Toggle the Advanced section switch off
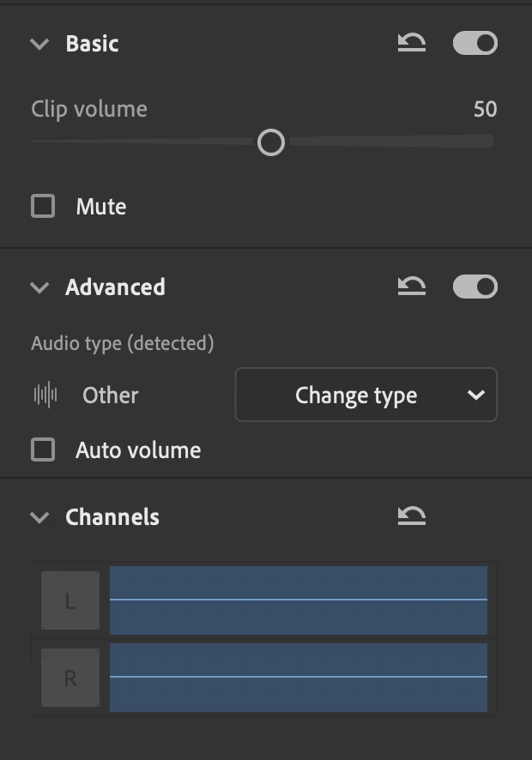This screenshot has height=760, width=532. [475, 287]
